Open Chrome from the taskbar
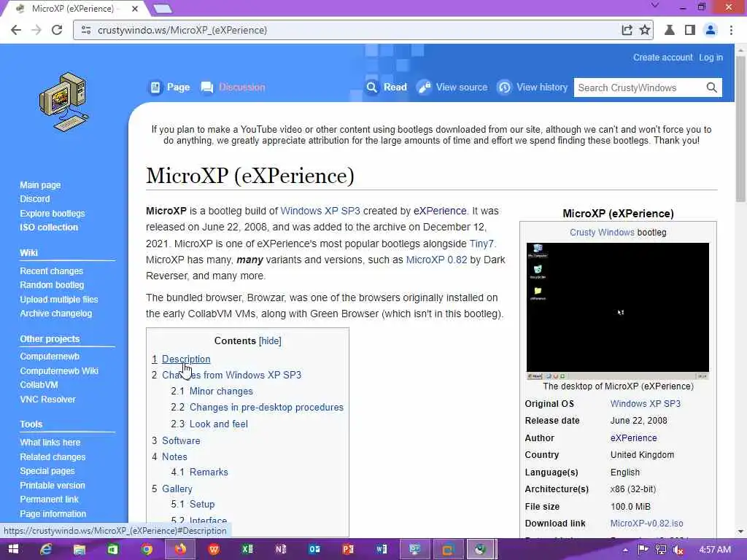The width and height of the screenshot is (747, 560). click(147, 550)
